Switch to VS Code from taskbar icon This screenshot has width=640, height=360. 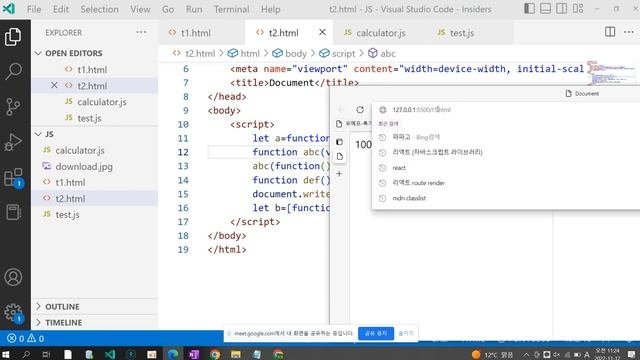point(110,354)
